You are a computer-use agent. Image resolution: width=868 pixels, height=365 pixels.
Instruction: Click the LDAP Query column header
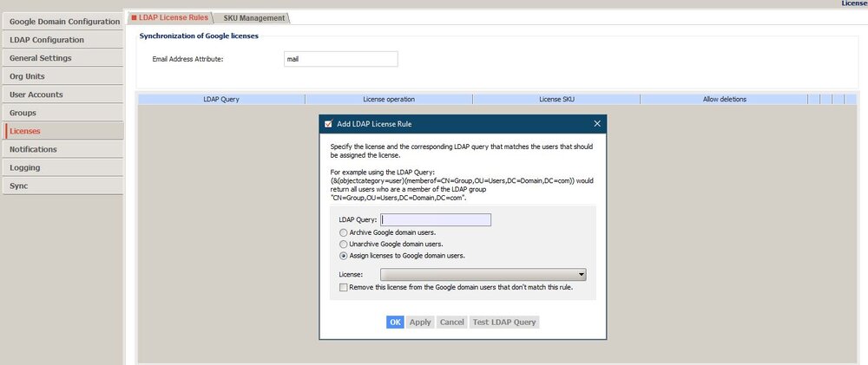[221, 100]
